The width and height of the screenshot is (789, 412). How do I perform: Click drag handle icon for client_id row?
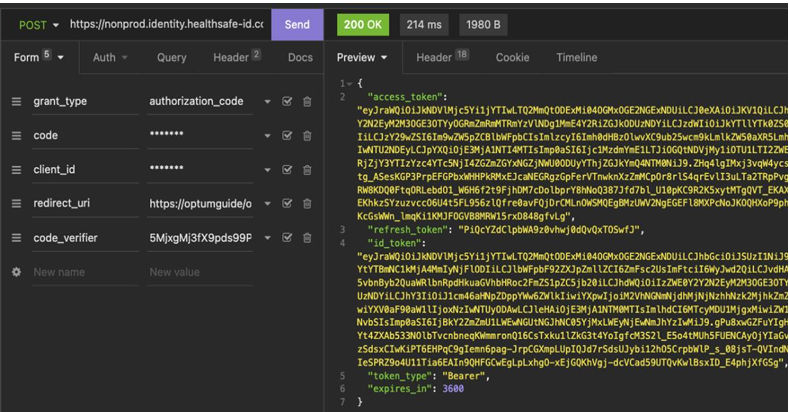pyautogui.click(x=17, y=170)
